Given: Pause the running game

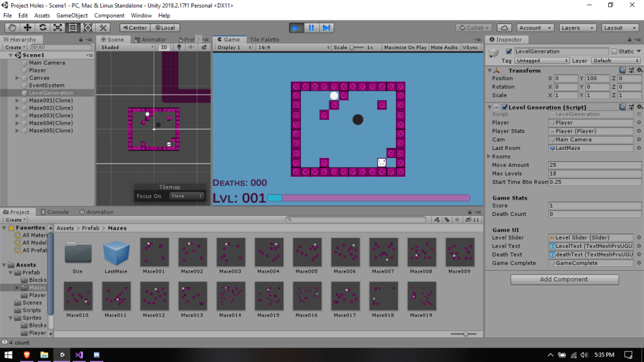Looking at the screenshot, I should click(x=312, y=28).
